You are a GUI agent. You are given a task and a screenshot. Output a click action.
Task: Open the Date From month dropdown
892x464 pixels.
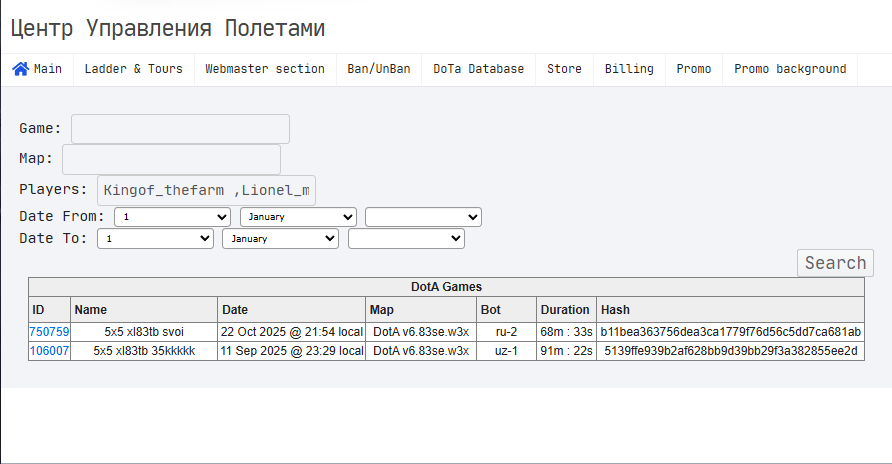[x=298, y=217]
